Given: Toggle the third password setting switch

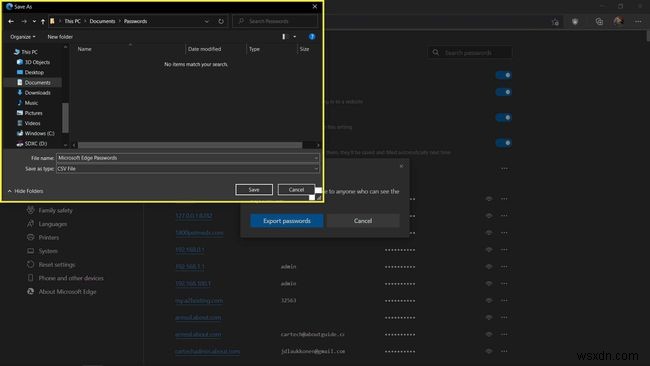Looking at the screenshot, I should click(x=504, y=118).
